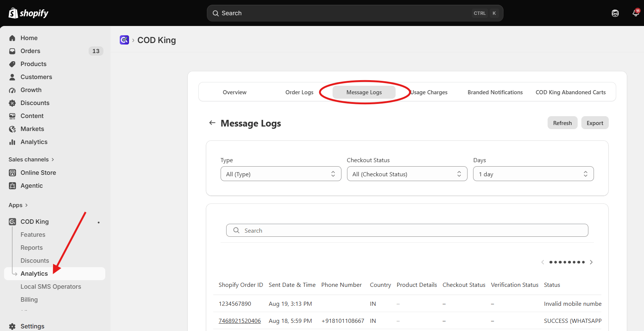Click the pagination dots indicator
Image resolution: width=644 pixels, height=331 pixels.
coord(567,262)
